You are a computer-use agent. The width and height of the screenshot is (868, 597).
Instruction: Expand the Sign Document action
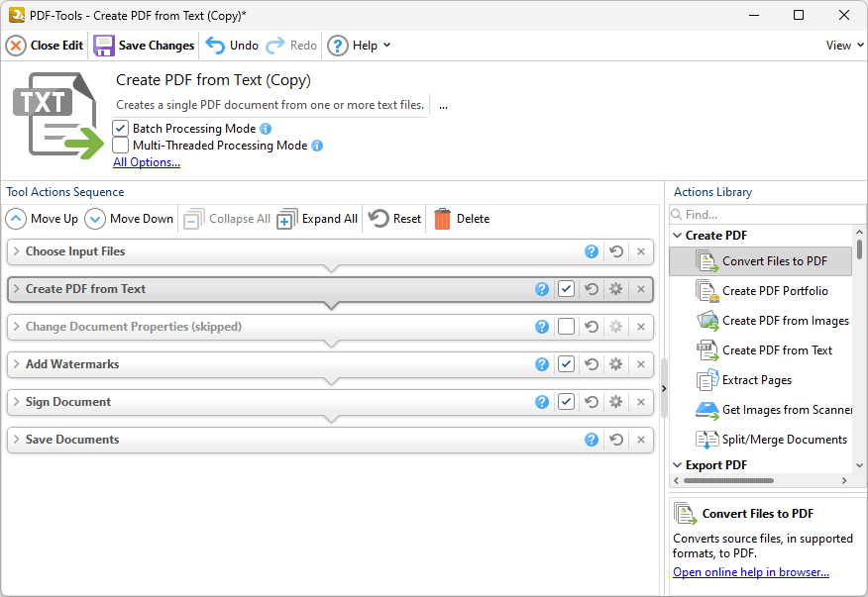point(17,402)
